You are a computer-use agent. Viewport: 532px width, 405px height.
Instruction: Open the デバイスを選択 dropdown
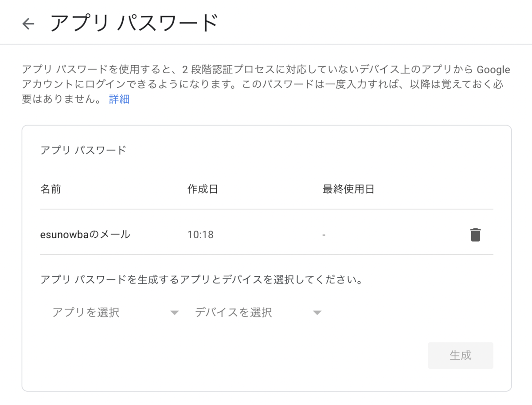pos(258,313)
